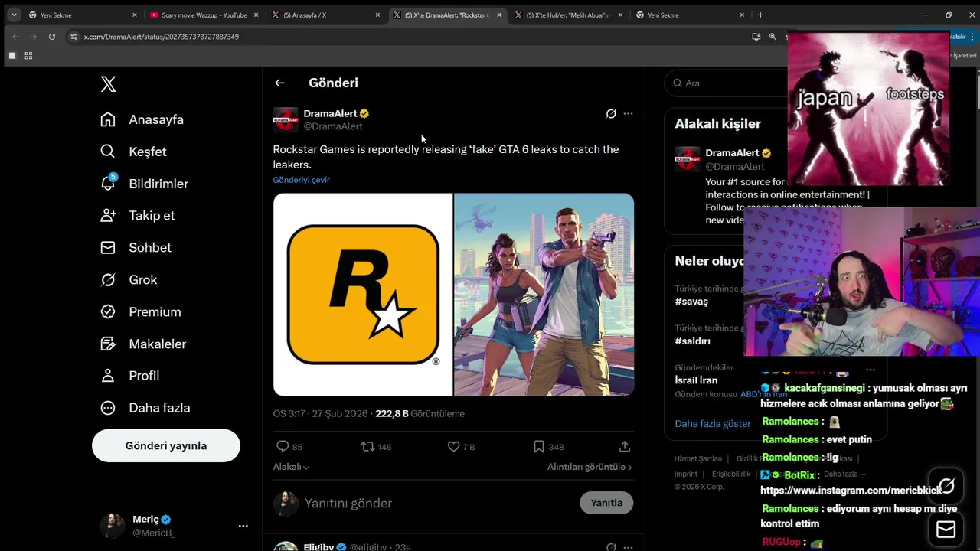
Task: Open DramaAlert profile avatar in post
Action: click(x=286, y=119)
